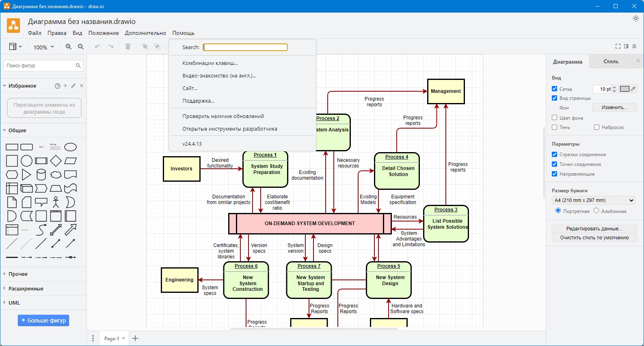Open the paper size A4 dropdown

tap(593, 200)
